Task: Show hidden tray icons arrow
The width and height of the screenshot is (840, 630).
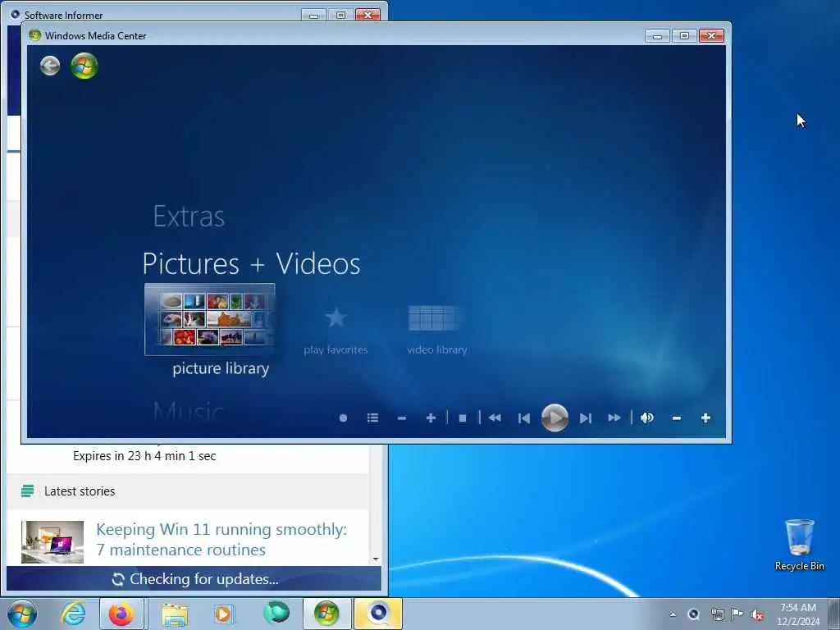Action: (x=673, y=614)
